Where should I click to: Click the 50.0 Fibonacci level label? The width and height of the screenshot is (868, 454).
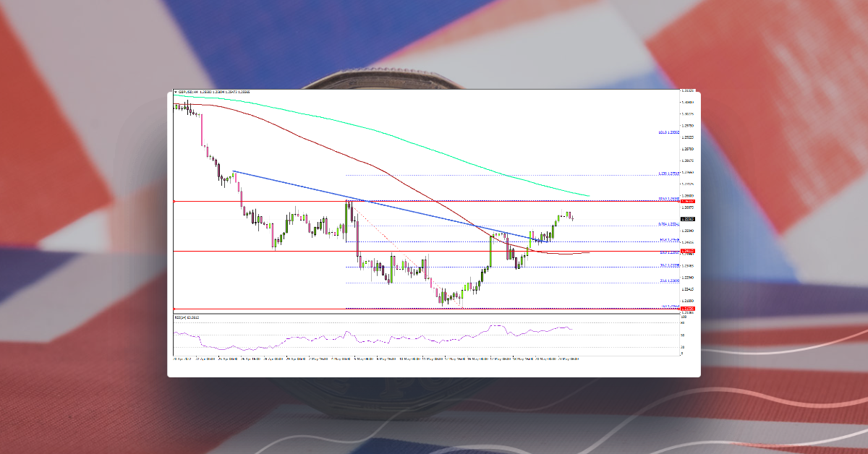[669, 252]
